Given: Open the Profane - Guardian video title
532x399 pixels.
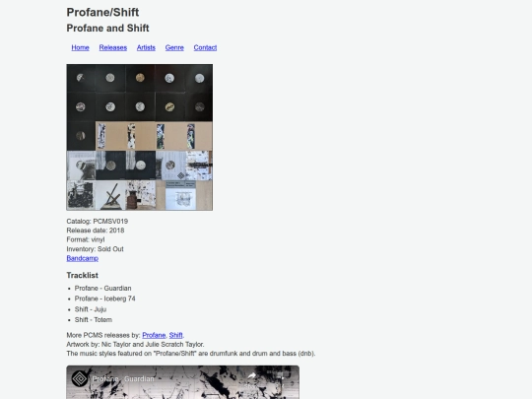Looking at the screenshot, I should (123, 378).
